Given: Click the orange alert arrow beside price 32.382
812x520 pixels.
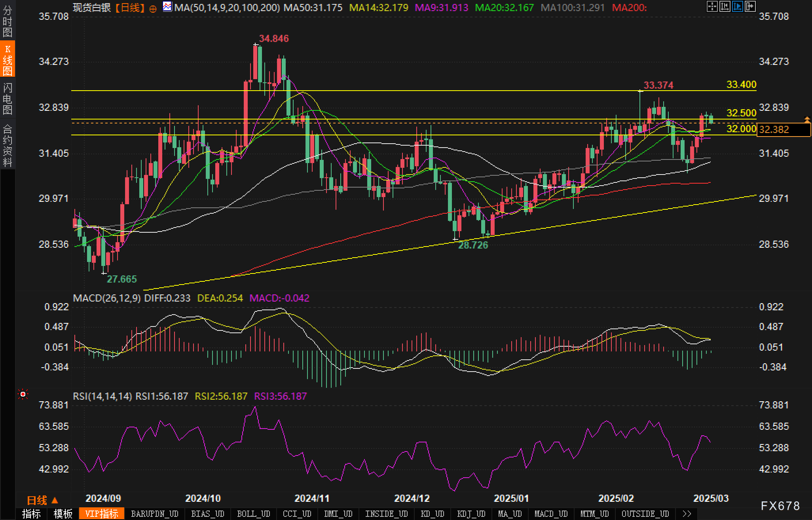Looking at the screenshot, I should pyautogui.click(x=807, y=119).
